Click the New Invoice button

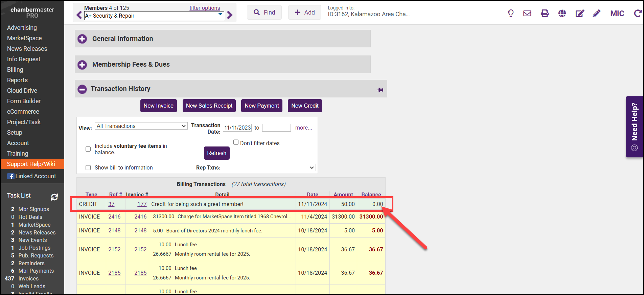[x=158, y=106]
